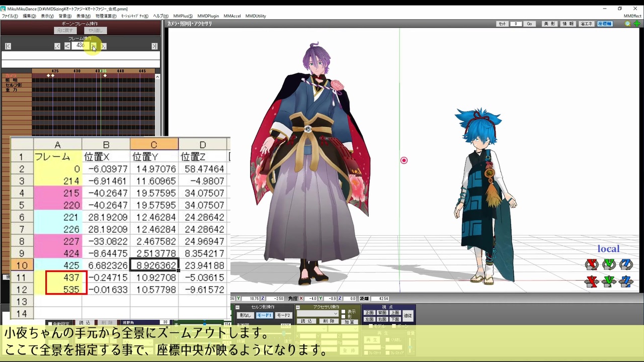Click the timeline scrollbar up arrow
Viewport: 644px width, 362px height.
point(157,76)
